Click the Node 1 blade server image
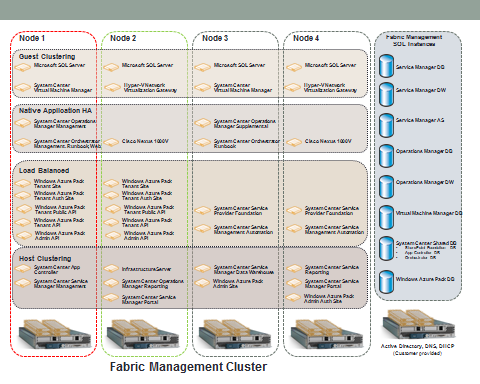 click(54, 334)
